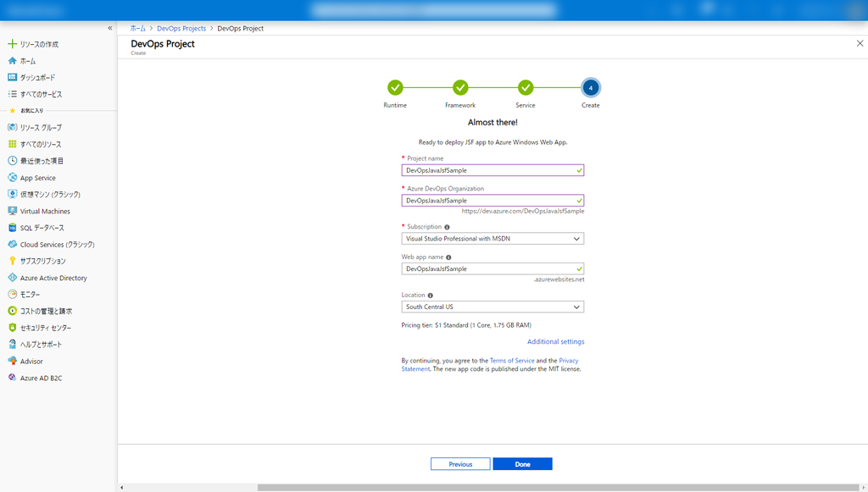This screenshot has width=868, height=492.
Task: Click the Cost management and billing icon
Action: 12,311
